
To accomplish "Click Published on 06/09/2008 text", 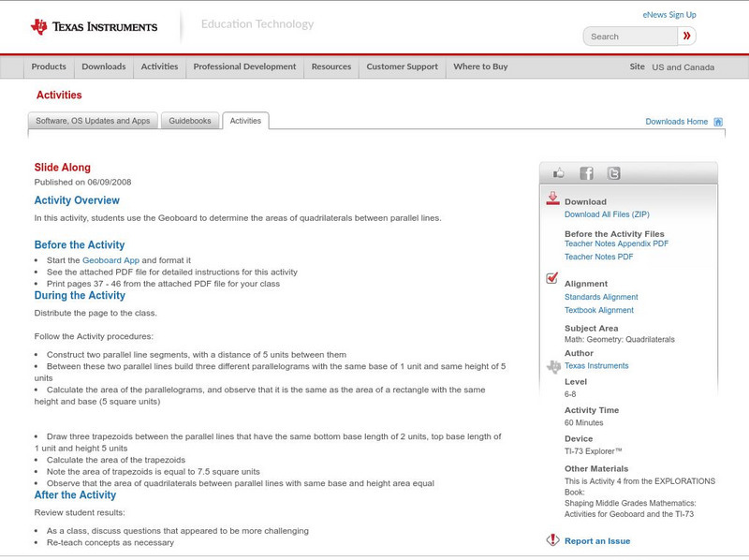I will pos(82,182).
